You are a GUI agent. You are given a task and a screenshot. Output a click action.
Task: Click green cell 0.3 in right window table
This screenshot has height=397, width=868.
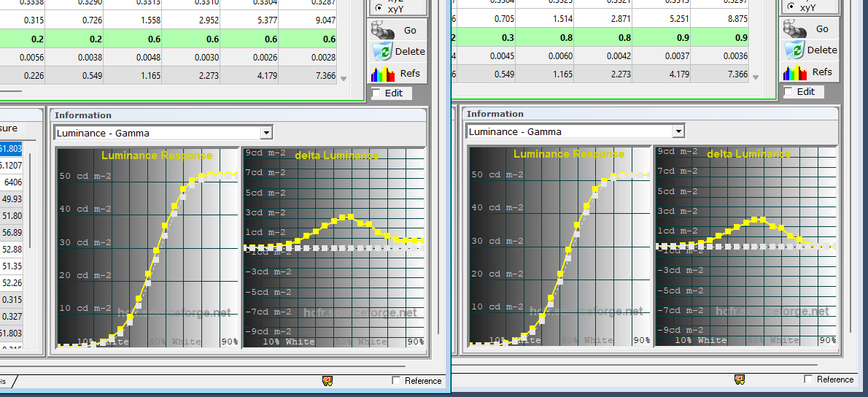pos(486,38)
